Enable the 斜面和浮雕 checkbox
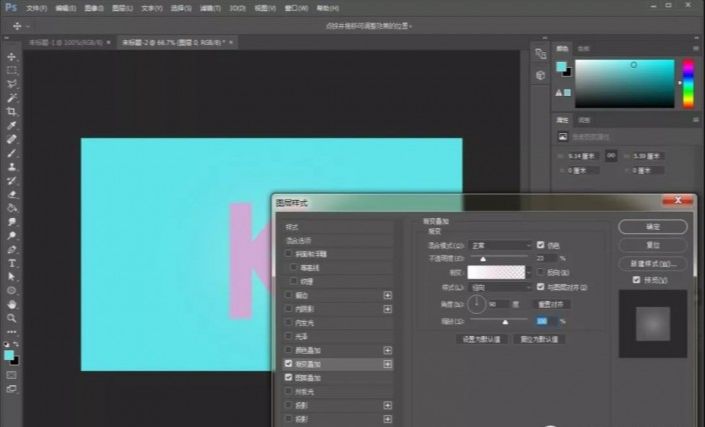 coord(289,254)
